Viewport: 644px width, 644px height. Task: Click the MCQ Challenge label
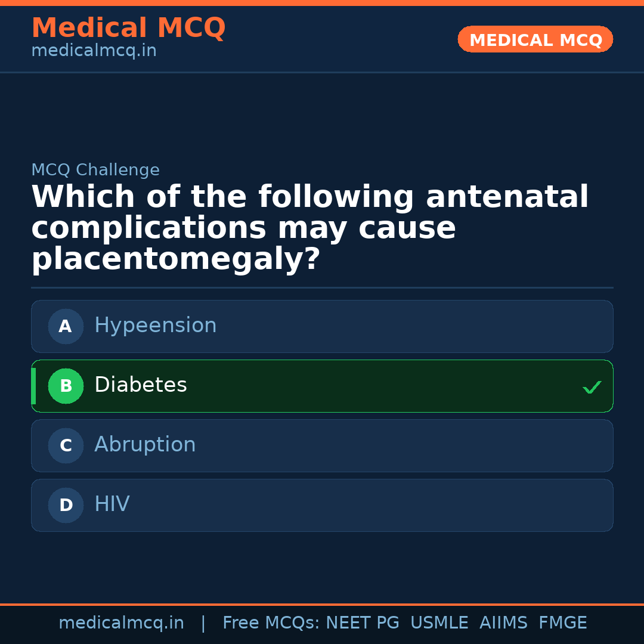95,170
